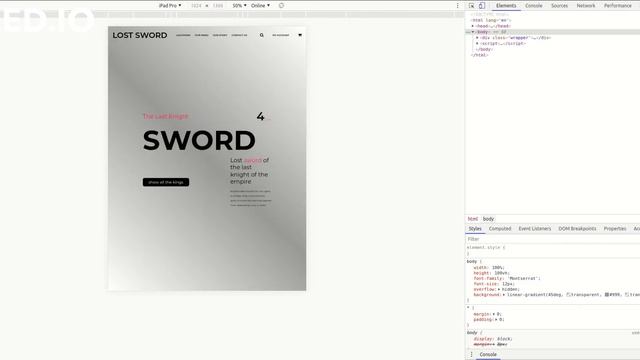Click the second transparent swatch in gradient
Screen dimensions: 640x360
coord(627,295)
